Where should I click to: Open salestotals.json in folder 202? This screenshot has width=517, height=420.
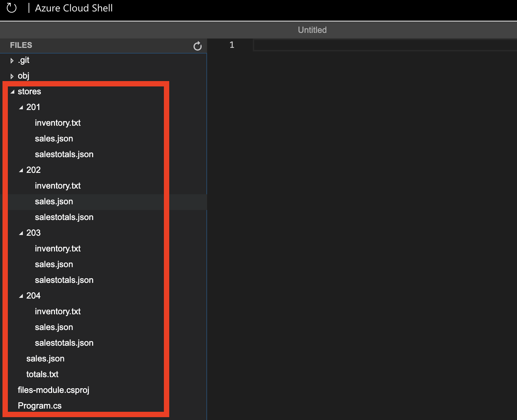[64, 217]
